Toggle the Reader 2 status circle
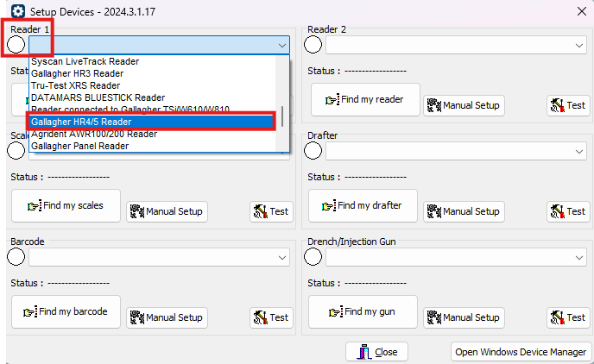 (x=313, y=45)
